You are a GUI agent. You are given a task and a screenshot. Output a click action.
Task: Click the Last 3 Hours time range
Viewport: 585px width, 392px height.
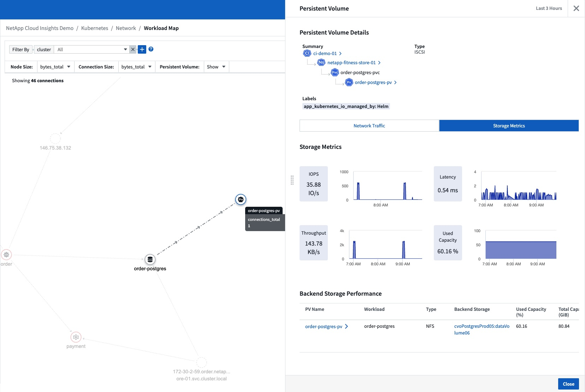pos(549,8)
